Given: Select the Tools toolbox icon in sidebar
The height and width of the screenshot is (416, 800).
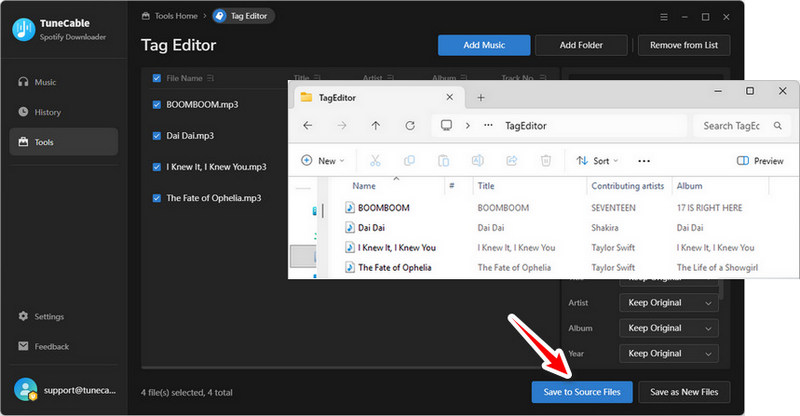Looking at the screenshot, I should [x=23, y=142].
